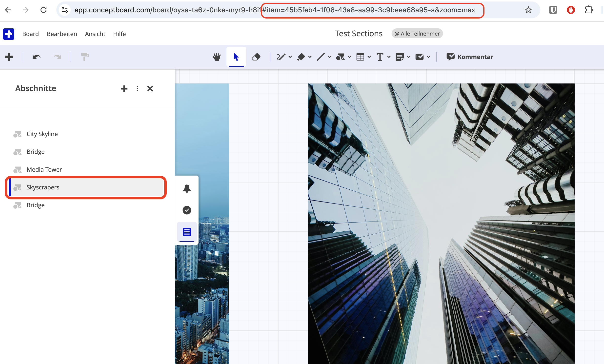The height and width of the screenshot is (364, 604).
Task: Open the Ansicht menu
Action: point(95,34)
